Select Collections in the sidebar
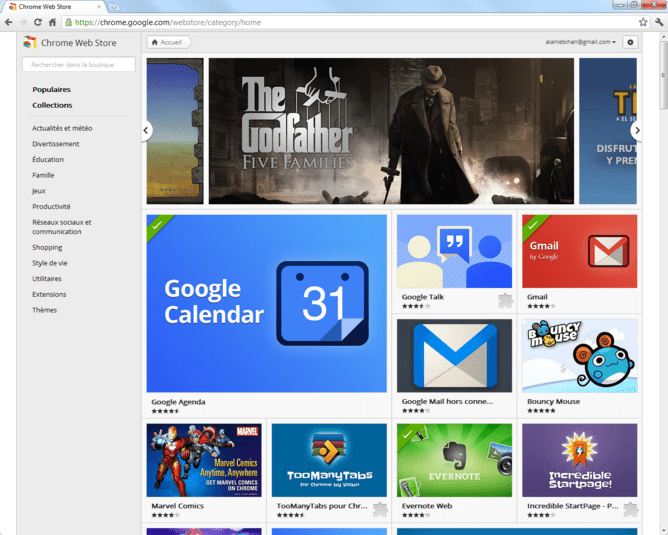The width and height of the screenshot is (668, 535). click(52, 105)
